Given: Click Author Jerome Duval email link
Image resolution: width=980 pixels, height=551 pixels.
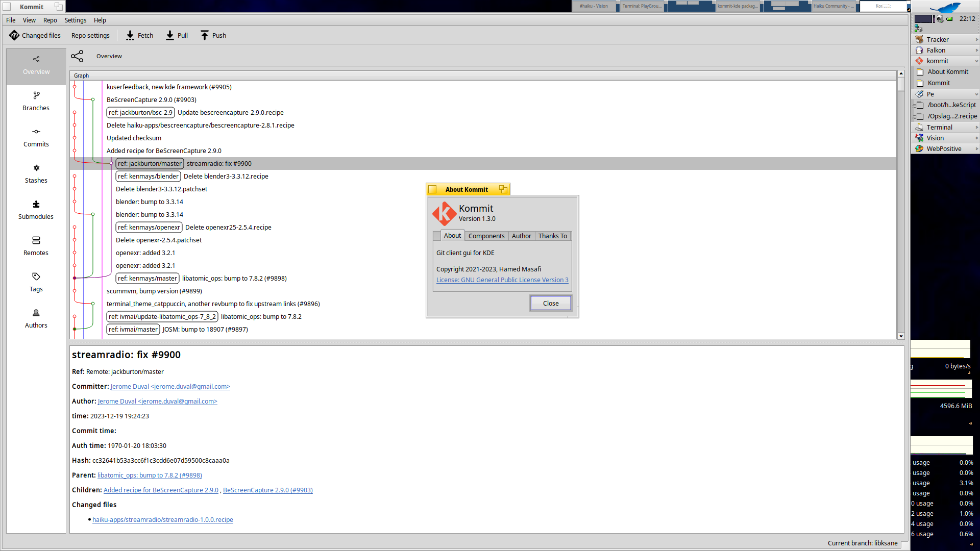Looking at the screenshot, I should coord(158,401).
